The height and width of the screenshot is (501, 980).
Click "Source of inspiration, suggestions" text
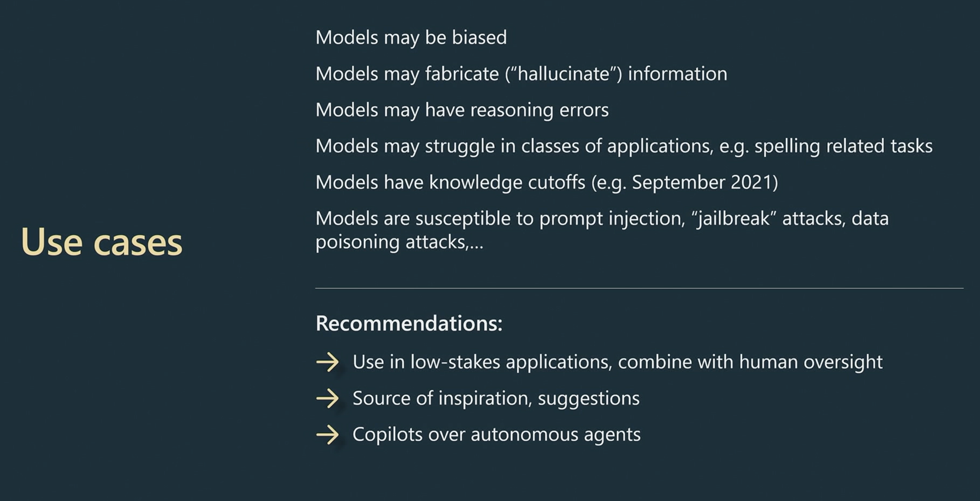pyautogui.click(x=496, y=398)
